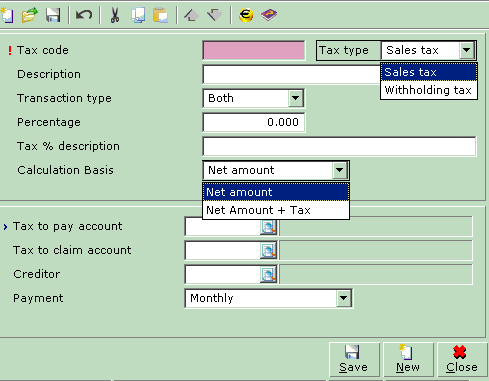Click the Payment Monthly combo box
This screenshot has height=381, width=489.
(x=269, y=298)
